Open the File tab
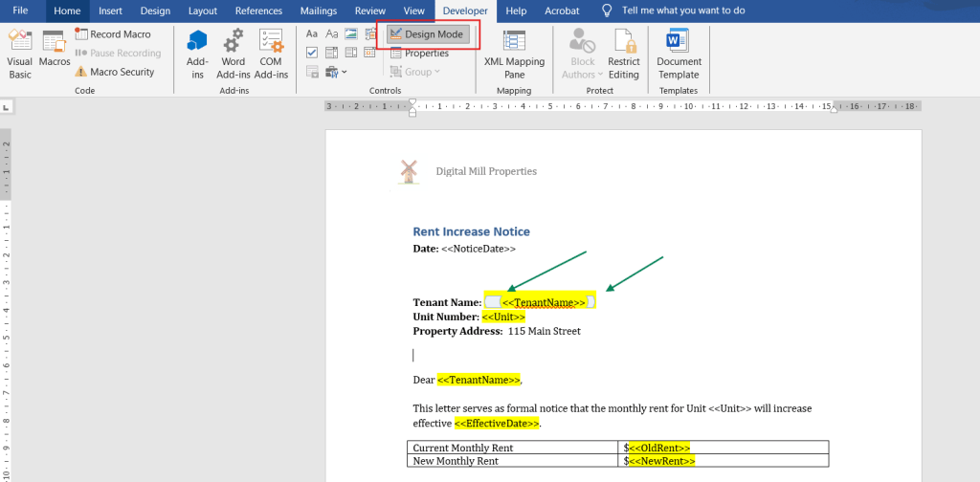 (x=21, y=11)
